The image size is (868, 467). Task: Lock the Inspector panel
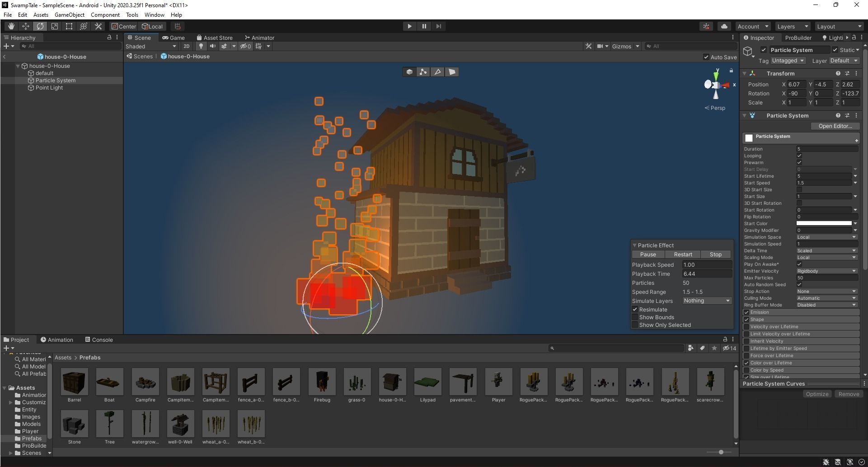[x=854, y=38]
